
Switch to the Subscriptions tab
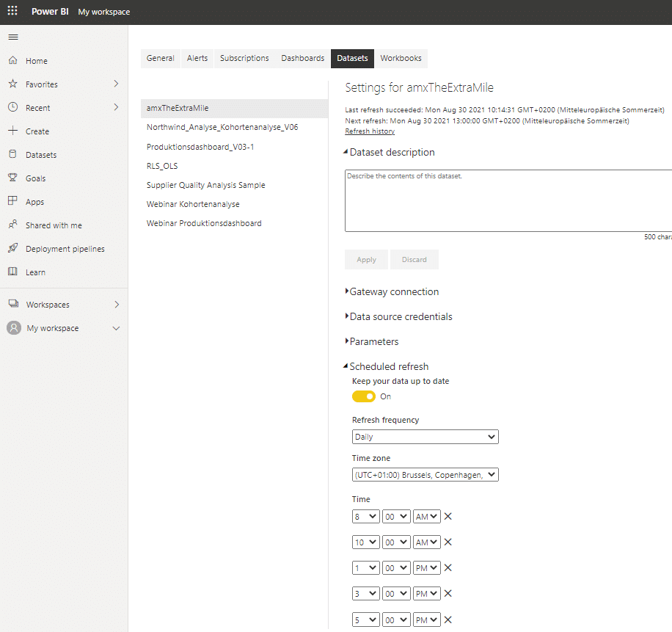pos(244,58)
